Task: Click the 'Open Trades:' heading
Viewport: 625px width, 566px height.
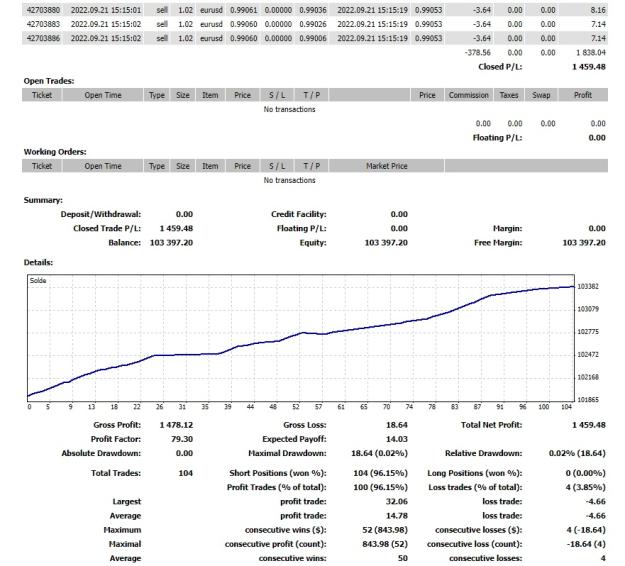Action: (49, 81)
